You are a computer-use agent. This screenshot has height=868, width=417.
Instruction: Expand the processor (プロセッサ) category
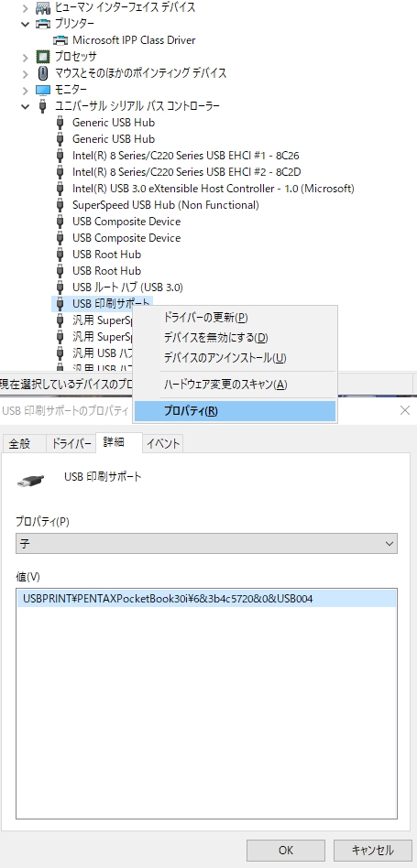26,57
